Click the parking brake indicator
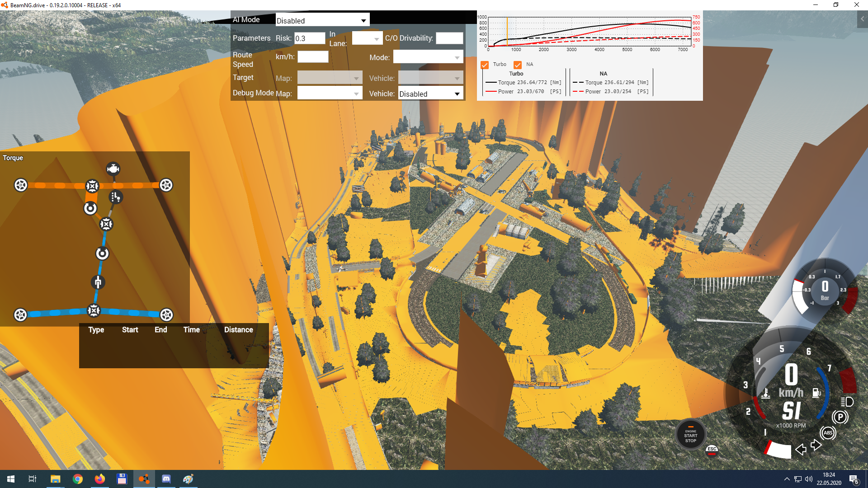This screenshot has height=488, width=868. click(840, 417)
